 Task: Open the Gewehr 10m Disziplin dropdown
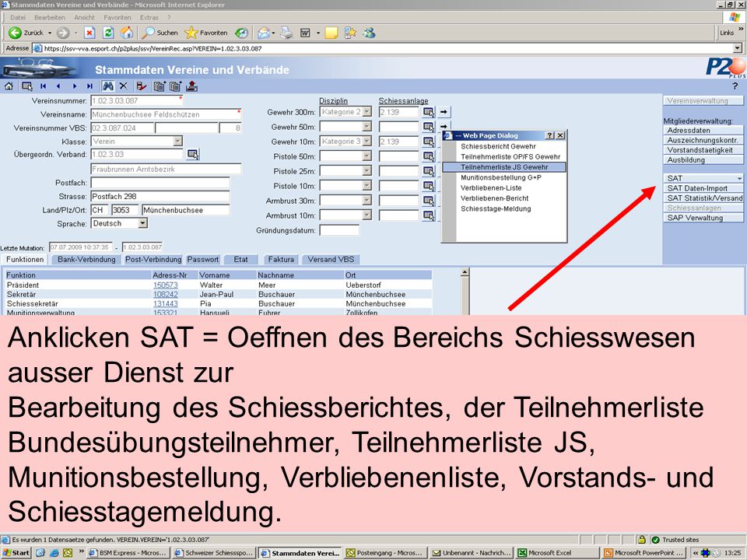pyautogui.click(x=366, y=142)
